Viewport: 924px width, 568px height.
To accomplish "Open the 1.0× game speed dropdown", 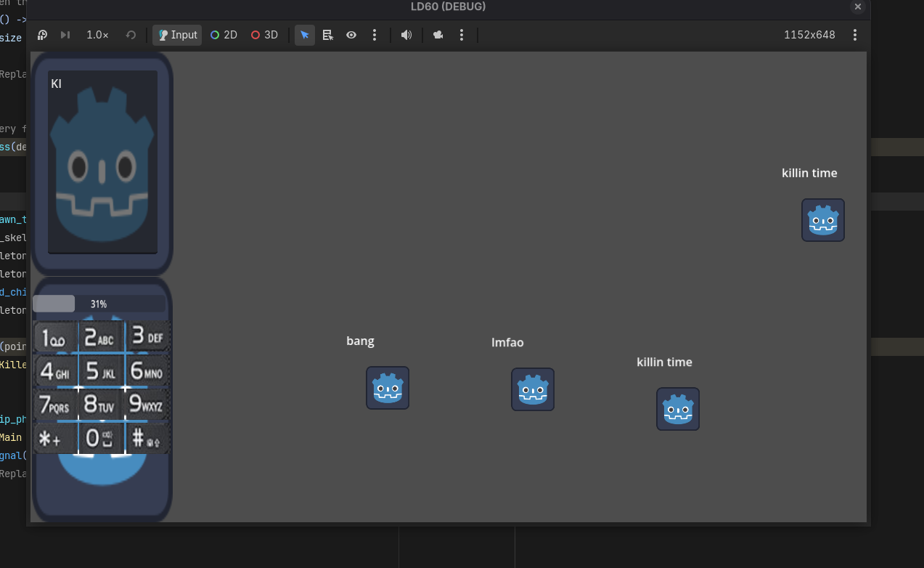I will coord(97,35).
